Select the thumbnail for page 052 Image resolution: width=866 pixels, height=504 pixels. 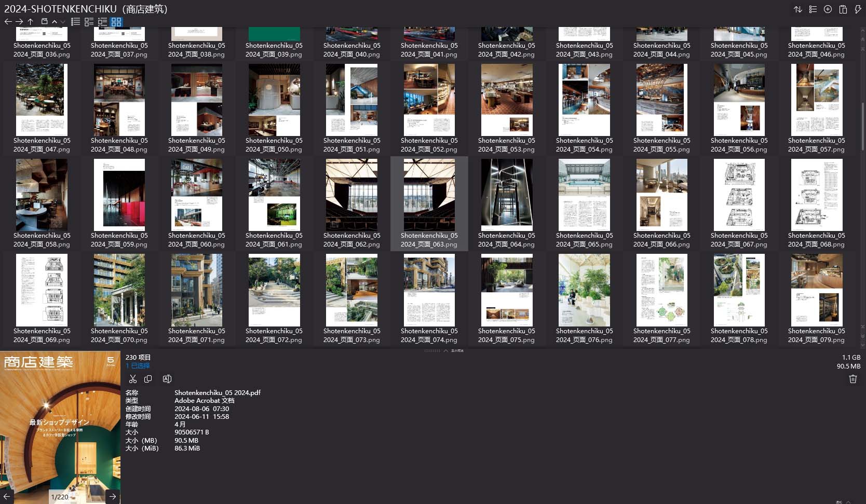click(429, 100)
